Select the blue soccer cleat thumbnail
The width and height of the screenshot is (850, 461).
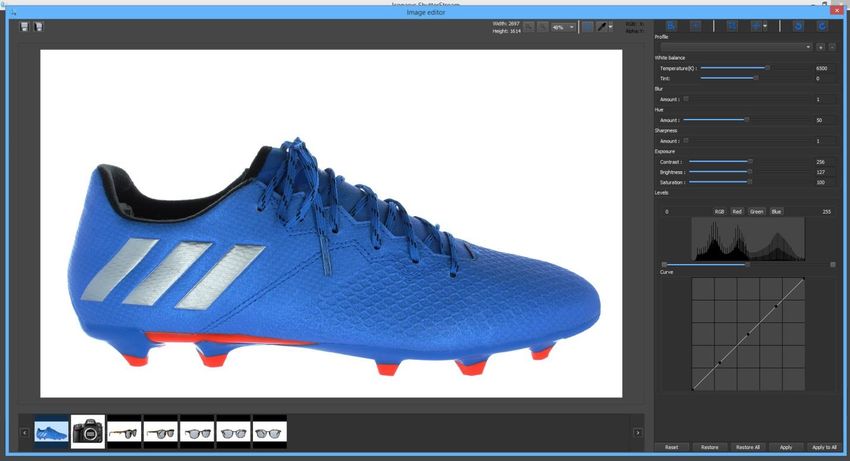pyautogui.click(x=51, y=432)
